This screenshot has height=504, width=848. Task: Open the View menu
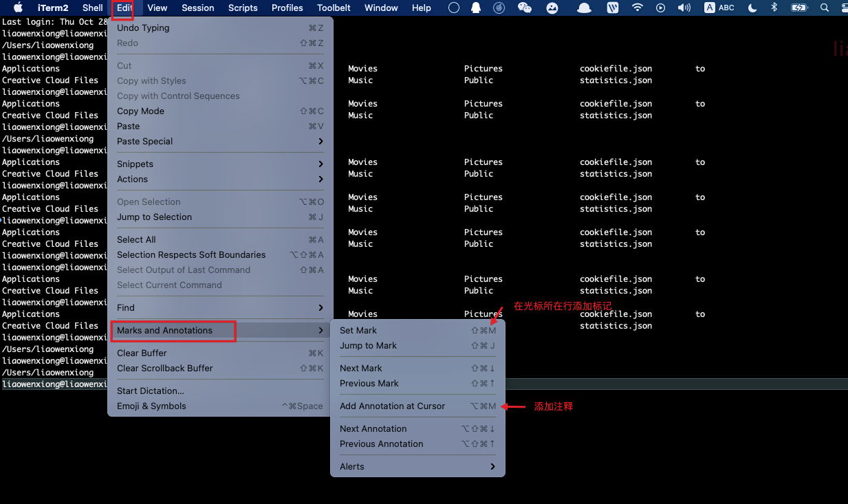coord(157,8)
